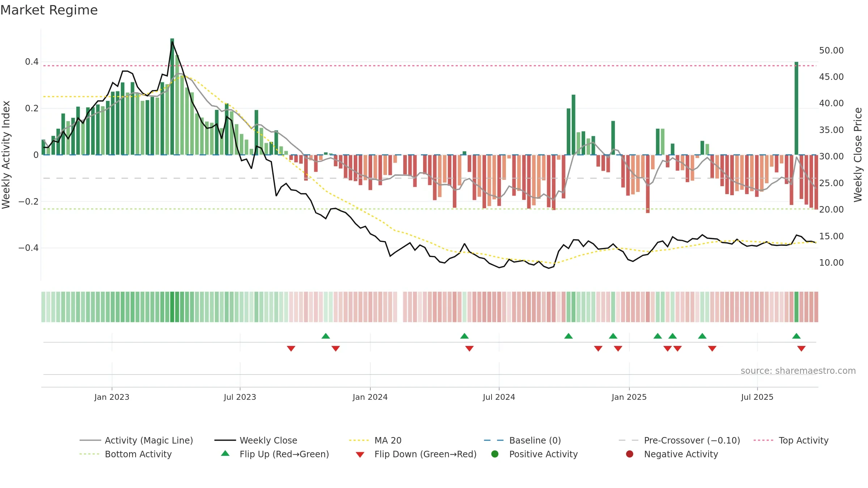Select the last red flip-down triangle after Jul 2025
Viewport: 868px width, 488px height.
point(801,348)
